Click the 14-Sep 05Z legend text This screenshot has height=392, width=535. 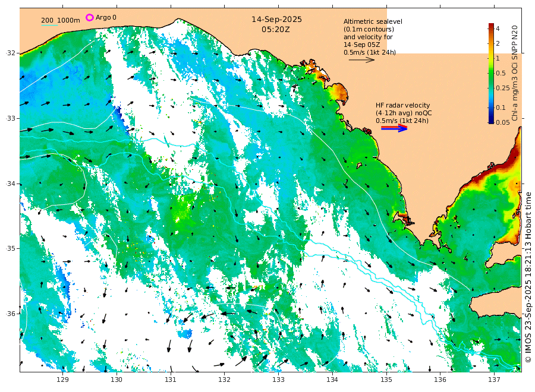pyautogui.click(x=361, y=45)
